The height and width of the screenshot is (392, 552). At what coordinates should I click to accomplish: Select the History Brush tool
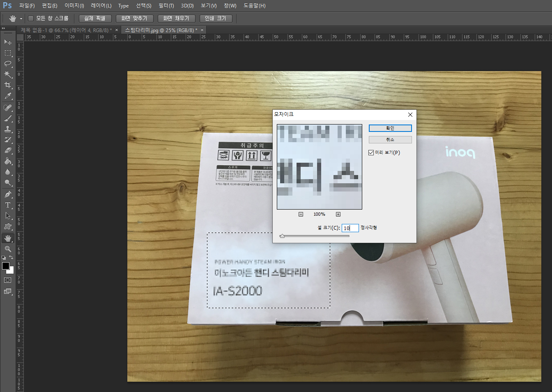tap(8, 140)
